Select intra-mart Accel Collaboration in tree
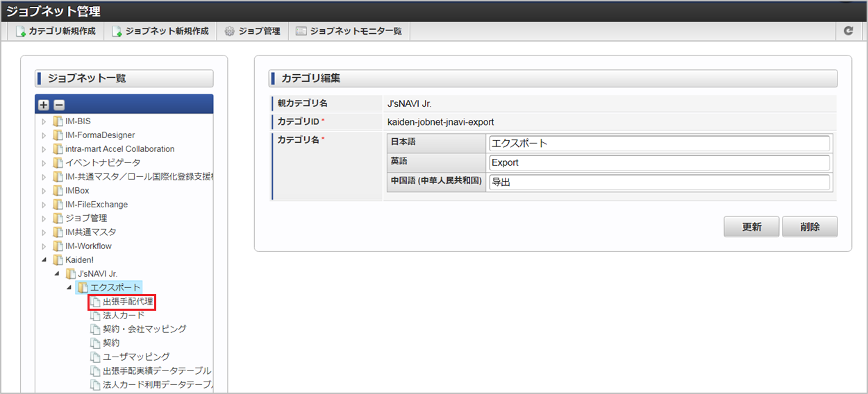This screenshot has width=868, height=394. (x=120, y=149)
